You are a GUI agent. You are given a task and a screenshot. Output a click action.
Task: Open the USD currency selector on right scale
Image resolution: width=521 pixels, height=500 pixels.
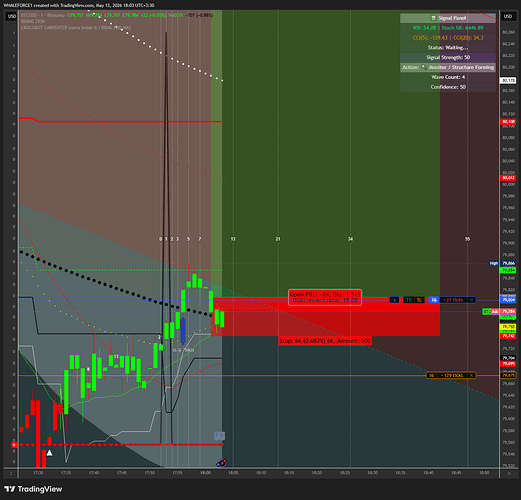pos(508,16)
